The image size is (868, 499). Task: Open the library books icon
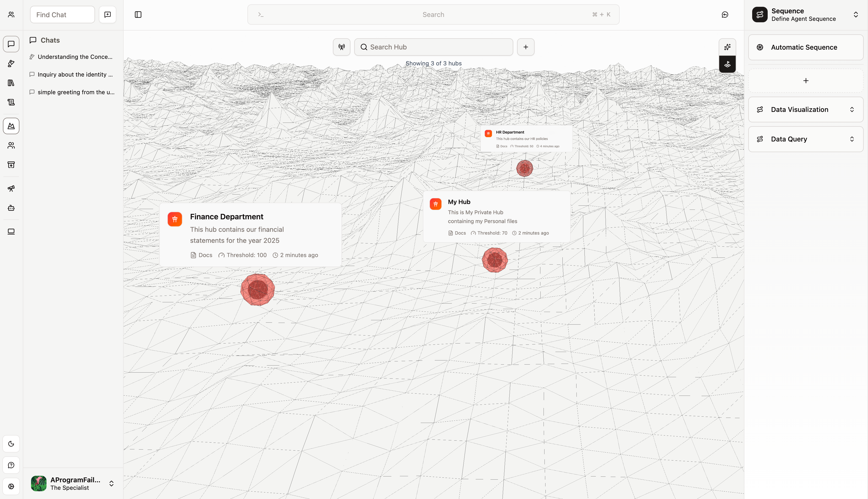click(x=11, y=83)
